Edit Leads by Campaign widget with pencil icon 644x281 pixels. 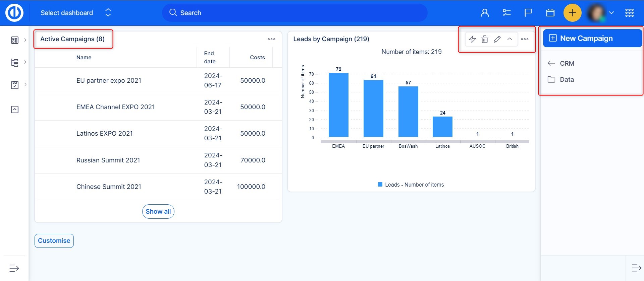point(497,39)
